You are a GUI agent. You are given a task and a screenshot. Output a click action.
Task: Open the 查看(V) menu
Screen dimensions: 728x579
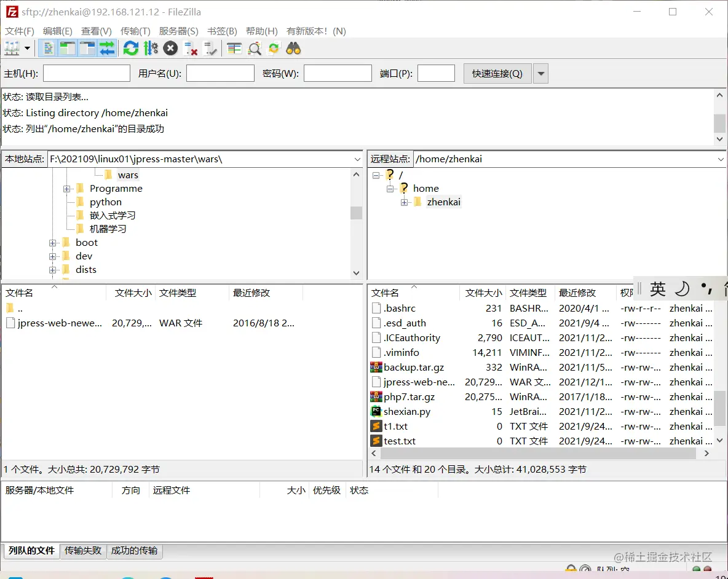click(x=97, y=31)
